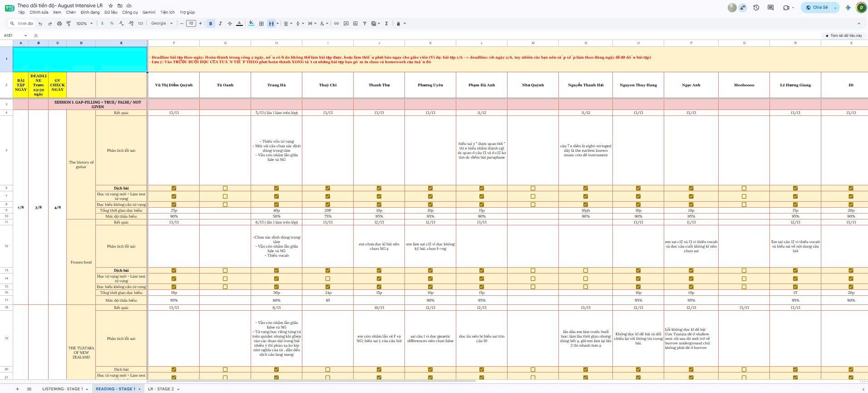The width and height of the screenshot is (868, 393).
Task: Click the Chia sẻ share button
Action: tap(817, 7)
